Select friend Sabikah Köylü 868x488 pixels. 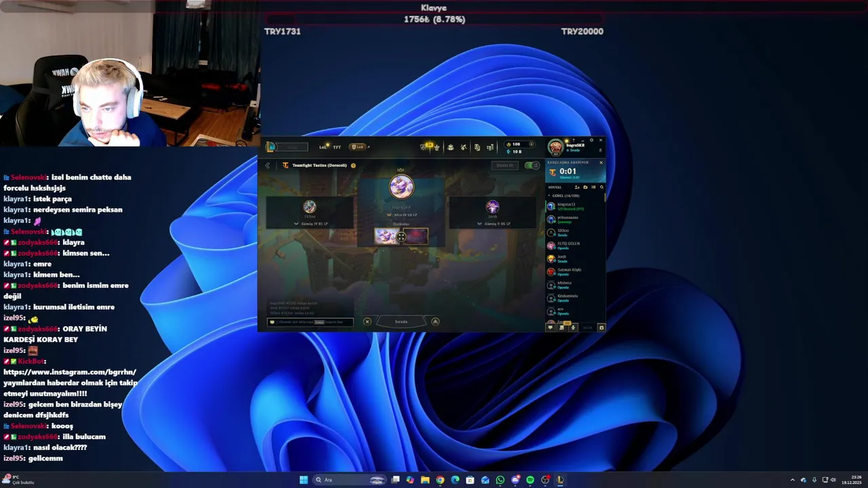tap(574, 272)
